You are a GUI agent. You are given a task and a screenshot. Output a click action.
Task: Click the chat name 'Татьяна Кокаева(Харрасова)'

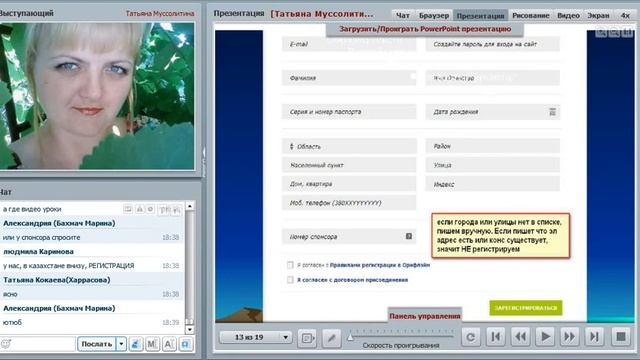57,280
